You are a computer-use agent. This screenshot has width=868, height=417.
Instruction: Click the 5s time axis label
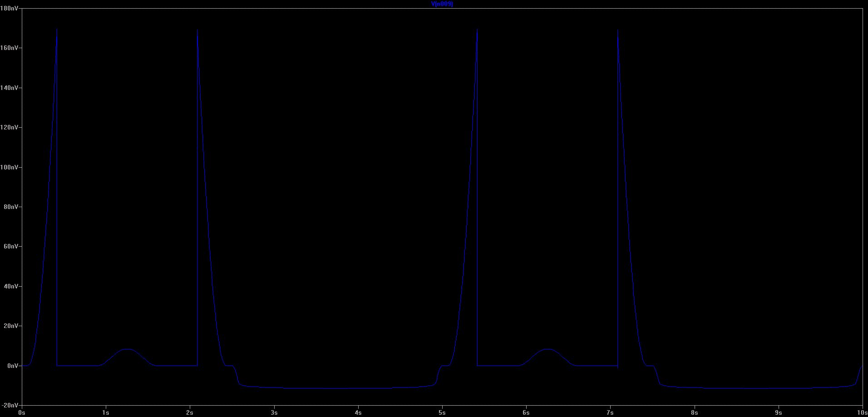442,412
